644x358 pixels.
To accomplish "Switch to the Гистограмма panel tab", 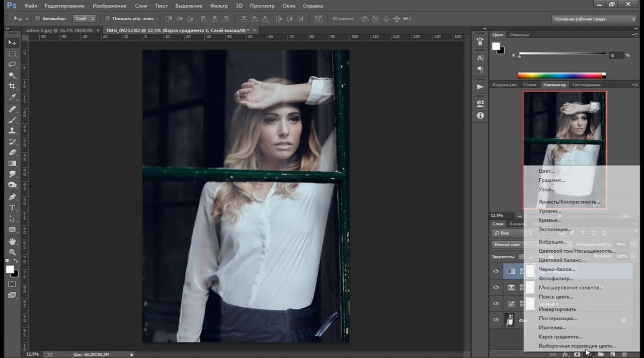I will coord(586,85).
